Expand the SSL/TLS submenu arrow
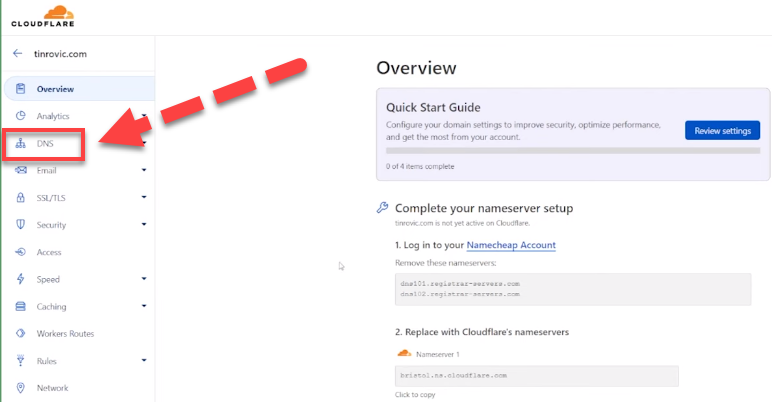Screen dimensions: 772x402 coord(144,197)
